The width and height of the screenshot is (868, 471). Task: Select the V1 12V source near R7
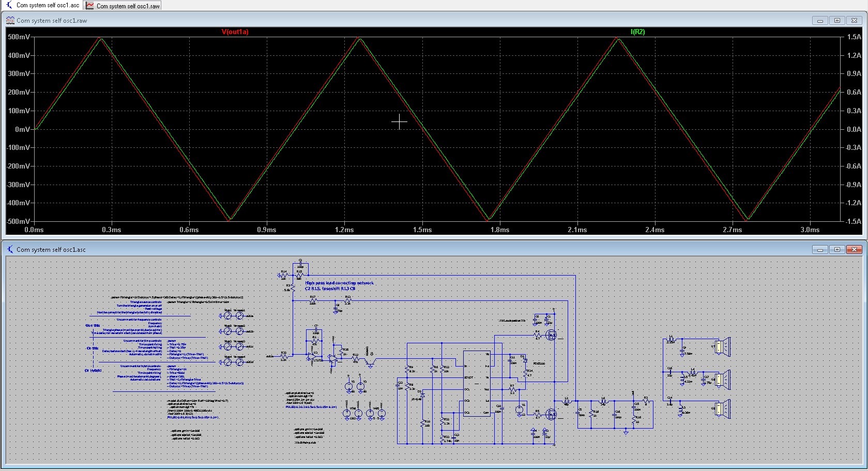click(520, 409)
